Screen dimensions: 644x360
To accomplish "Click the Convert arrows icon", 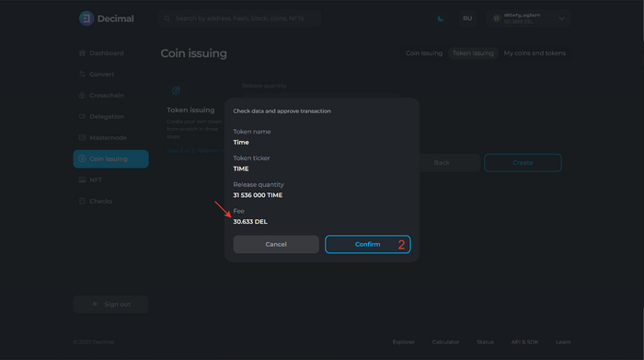I will (82, 74).
